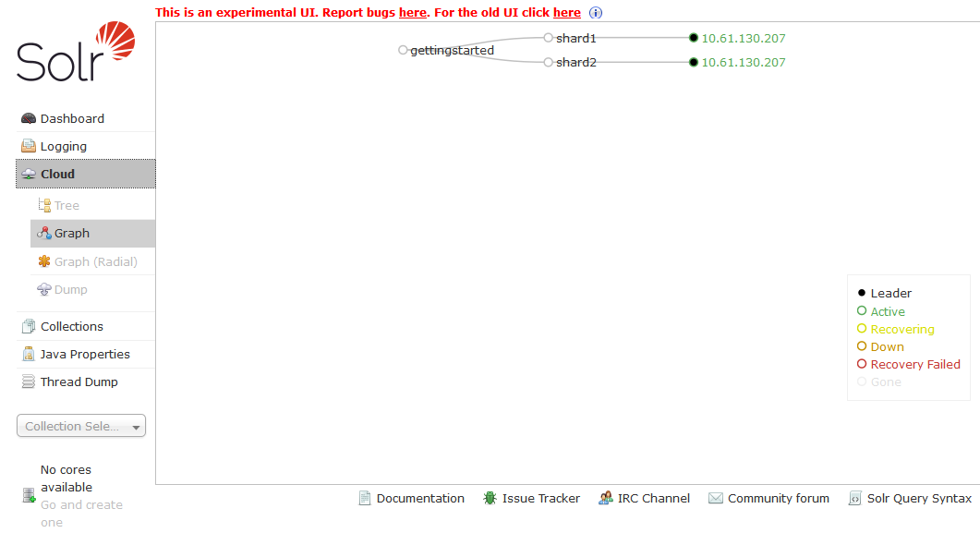Click the Collection Selector dropdown arrow

pyautogui.click(x=136, y=428)
